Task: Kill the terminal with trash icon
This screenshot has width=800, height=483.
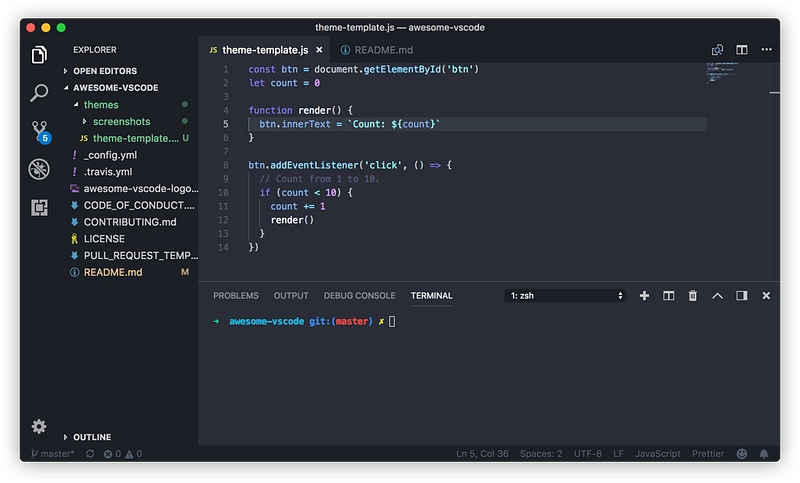Action: (x=692, y=296)
